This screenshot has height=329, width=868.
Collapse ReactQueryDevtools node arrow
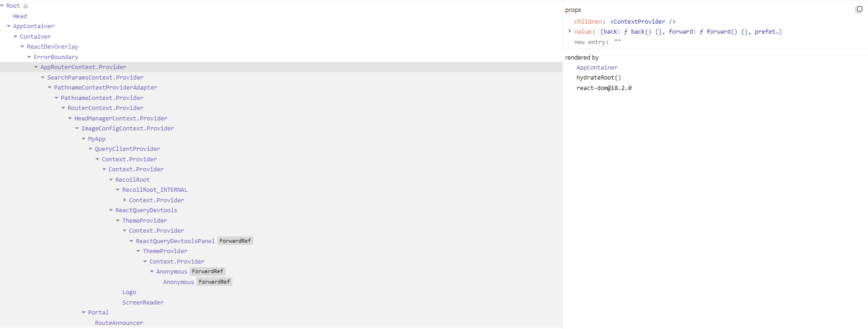[x=111, y=210]
